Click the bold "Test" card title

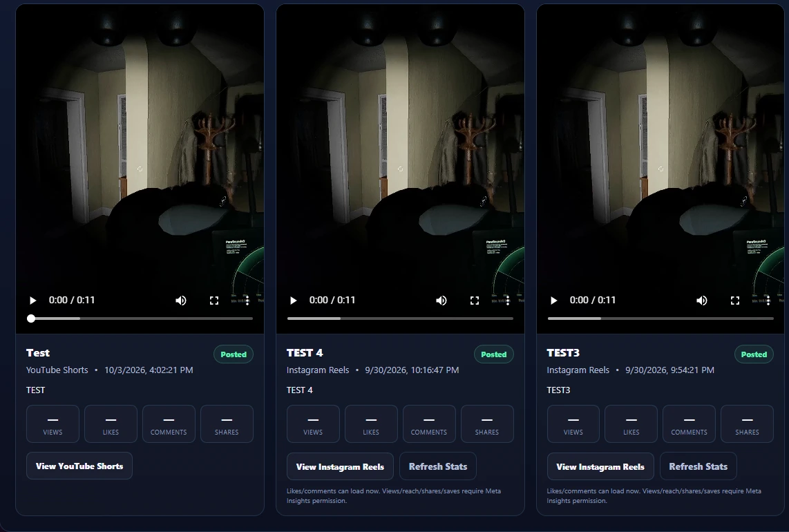click(x=38, y=353)
